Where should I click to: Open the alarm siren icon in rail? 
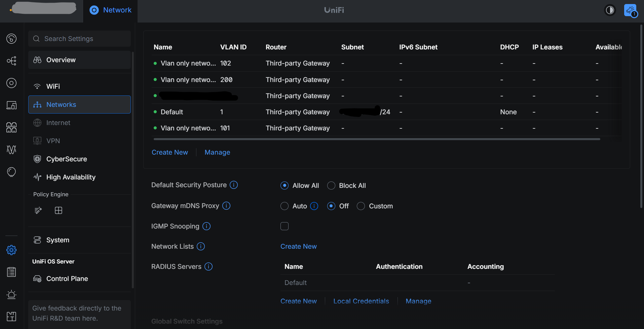tap(11, 294)
